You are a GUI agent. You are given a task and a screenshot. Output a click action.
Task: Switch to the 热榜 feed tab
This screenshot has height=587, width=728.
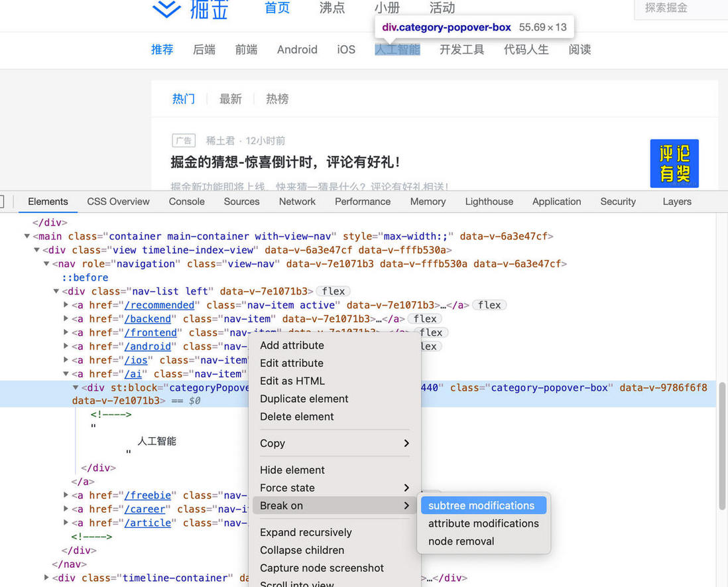pyautogui.click(x=277, y=98)
